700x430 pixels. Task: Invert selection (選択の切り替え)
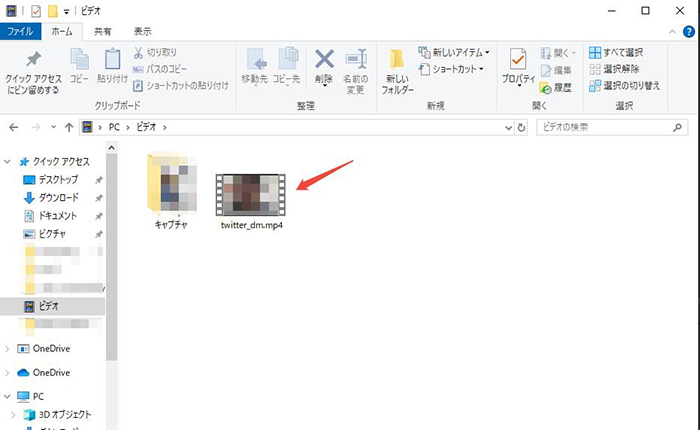(625, 85)
